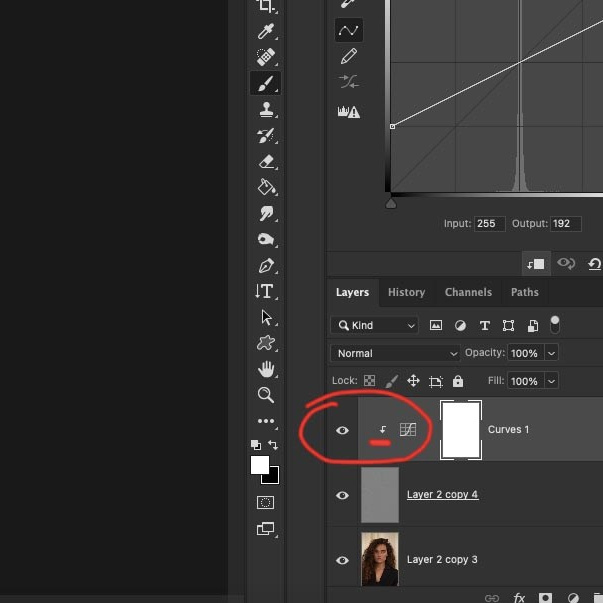Image resolution: width=603 pixels, height=603 pixels.
Task: Click the black background color swatch
Action: [x=272, y=478]
